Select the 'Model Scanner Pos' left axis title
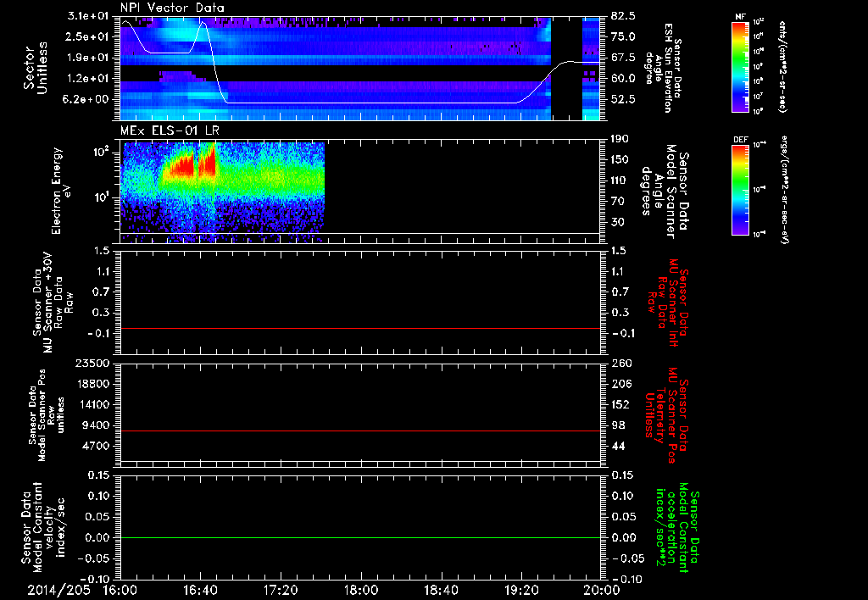Viewport: 868px width, 600px height. [47, 415]
